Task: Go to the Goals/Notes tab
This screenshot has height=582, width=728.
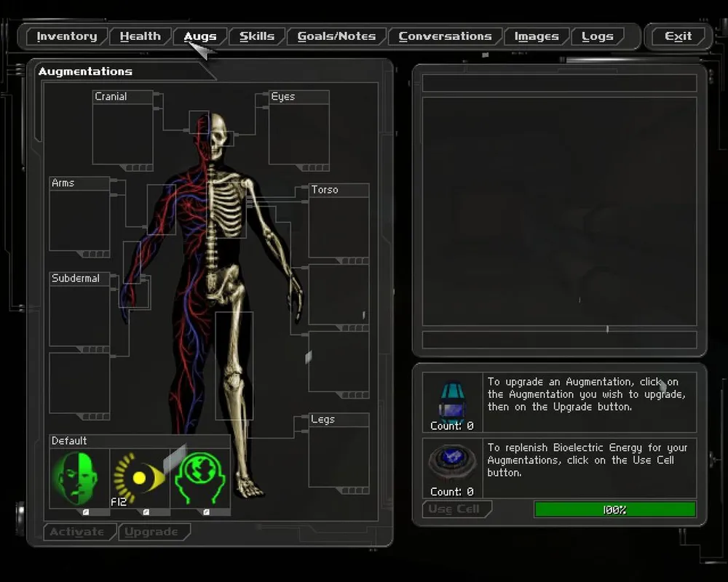Action: click(336, 36)
